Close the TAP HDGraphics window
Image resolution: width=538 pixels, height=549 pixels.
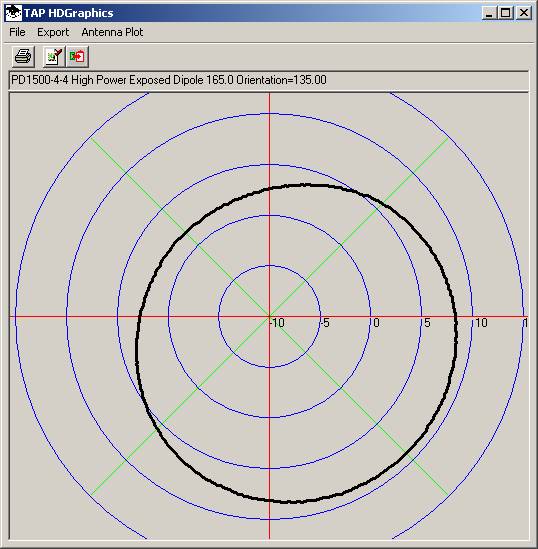(x=524, y=13)
